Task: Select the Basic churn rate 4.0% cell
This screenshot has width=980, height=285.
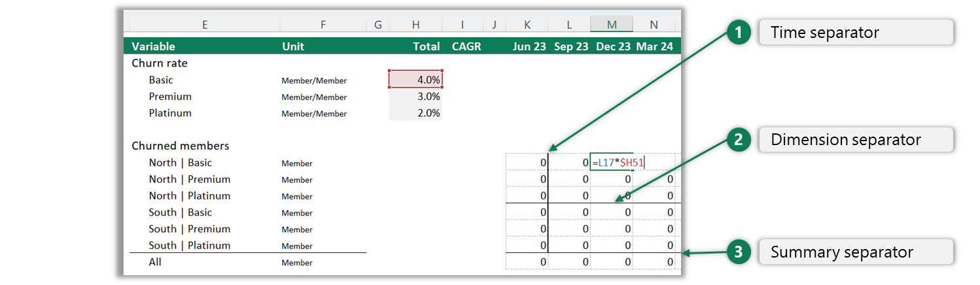Action: (x=415, y=80)
